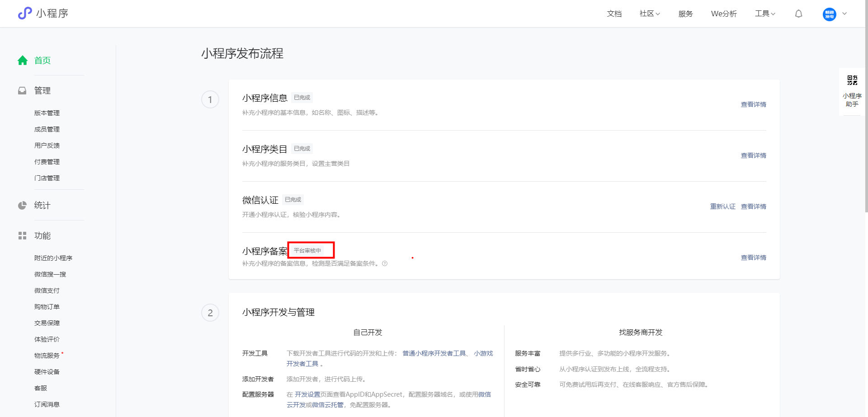Open 客服 in the sidebar

coord(41,388)
